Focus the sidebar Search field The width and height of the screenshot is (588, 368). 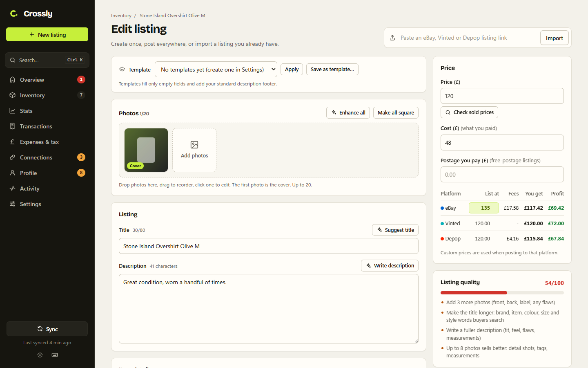point(47,60)
